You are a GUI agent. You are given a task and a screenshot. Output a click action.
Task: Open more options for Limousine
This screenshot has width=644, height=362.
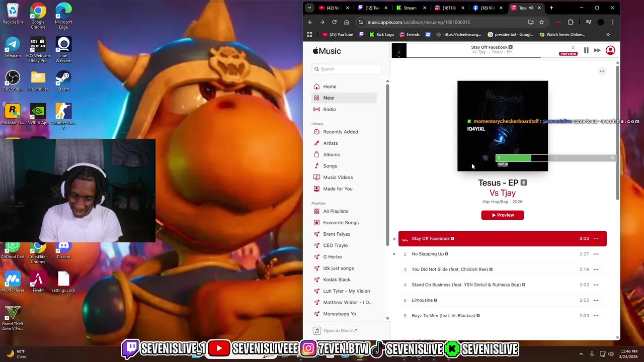pos(596,300)
